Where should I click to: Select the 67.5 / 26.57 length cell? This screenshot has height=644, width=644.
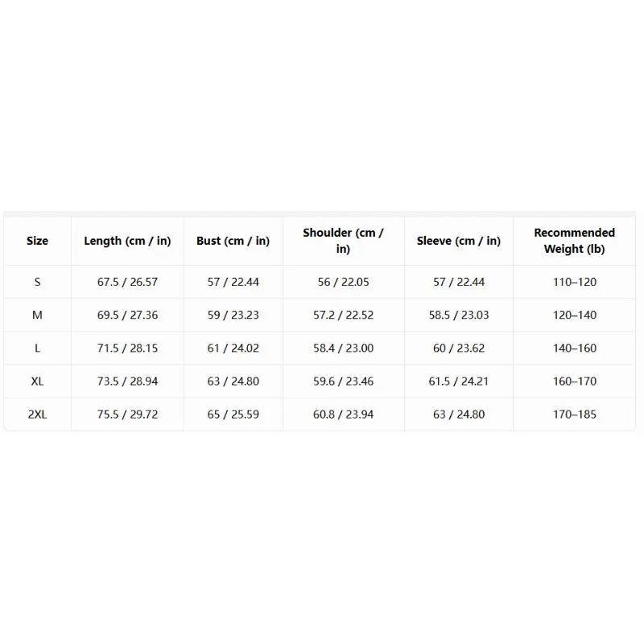[x=127, y=282]
